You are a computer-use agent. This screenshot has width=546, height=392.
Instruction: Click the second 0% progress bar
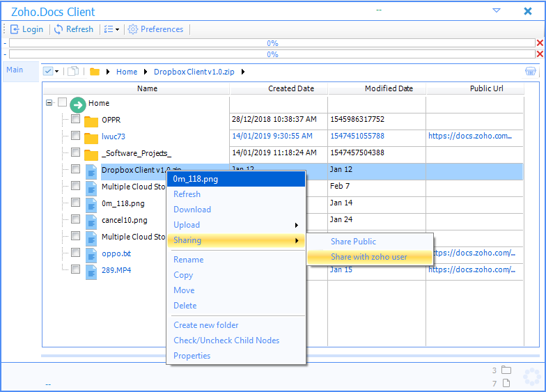point(272,54)
